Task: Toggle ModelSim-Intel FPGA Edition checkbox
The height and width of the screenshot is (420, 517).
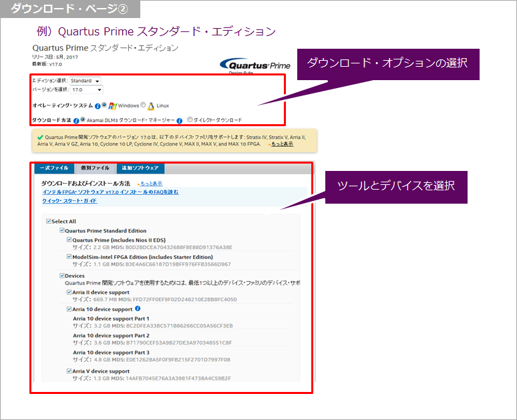Action: pos(69,256)
